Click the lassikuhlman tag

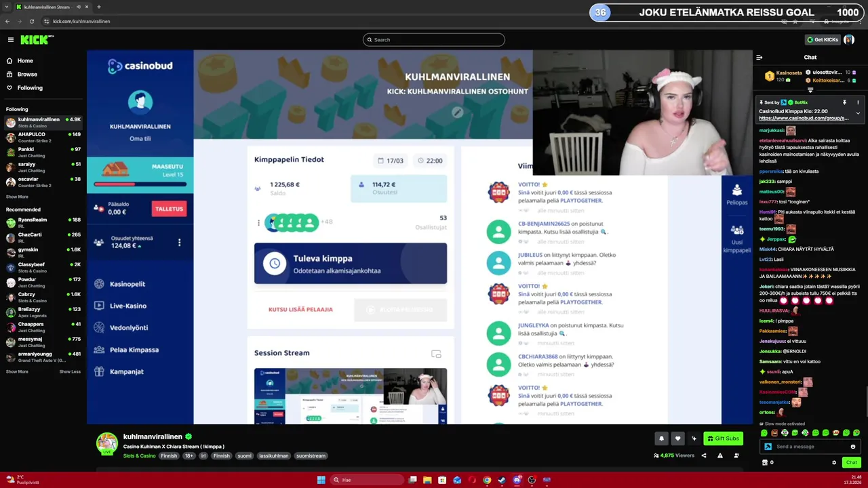pos(273,456)
